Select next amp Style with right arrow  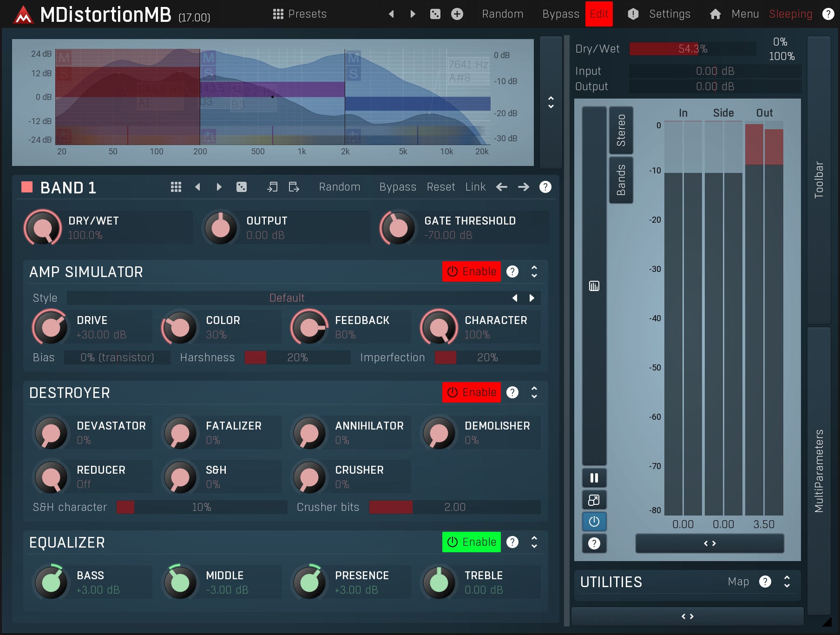point(532,298)
